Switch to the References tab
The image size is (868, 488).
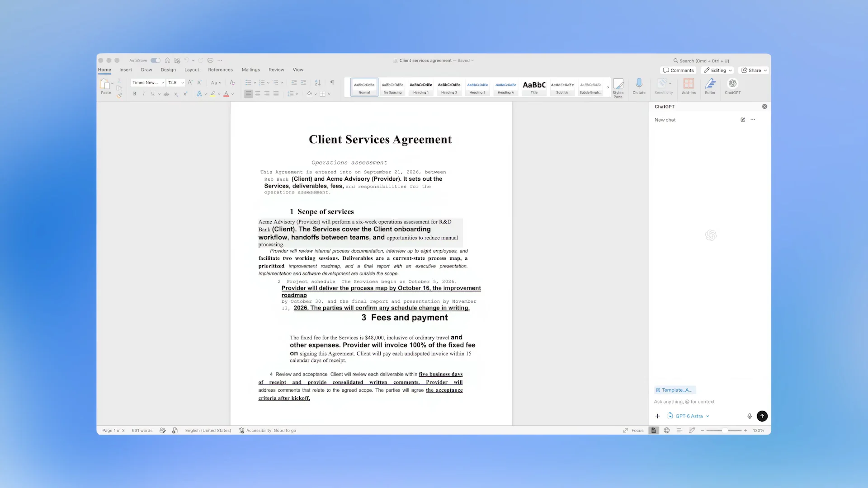[x=221, y=70]
